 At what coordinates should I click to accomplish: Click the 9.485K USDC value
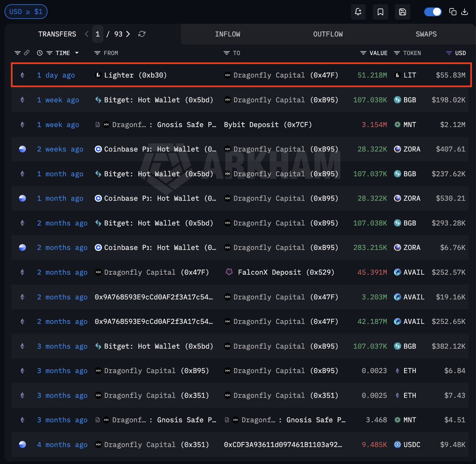(374, 445)
